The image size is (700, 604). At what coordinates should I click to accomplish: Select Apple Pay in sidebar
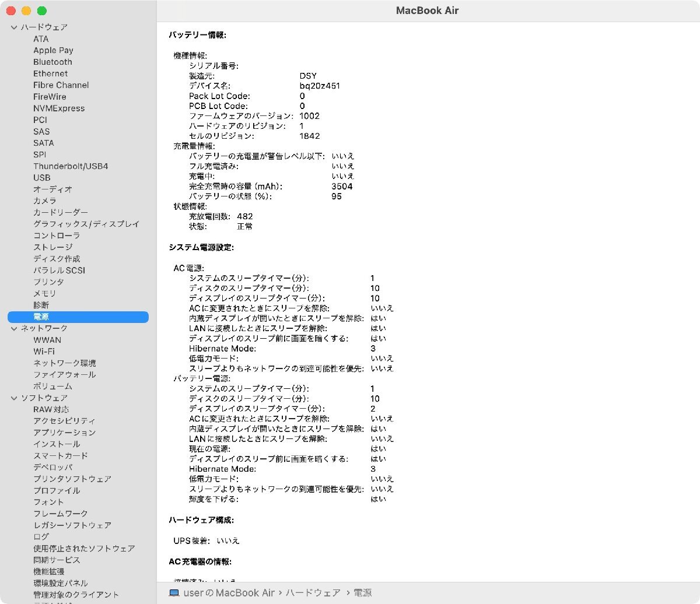pos(53,51)
